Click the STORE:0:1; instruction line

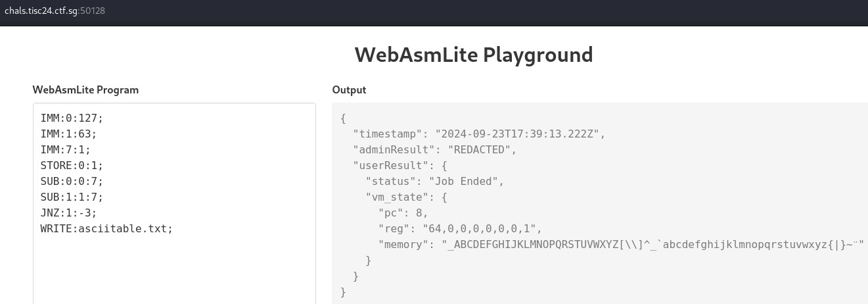point(72,166)
